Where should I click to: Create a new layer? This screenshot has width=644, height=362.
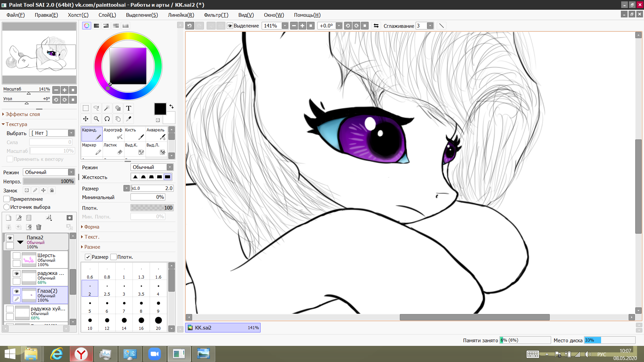pyautogui.click(x=9, y=218)
